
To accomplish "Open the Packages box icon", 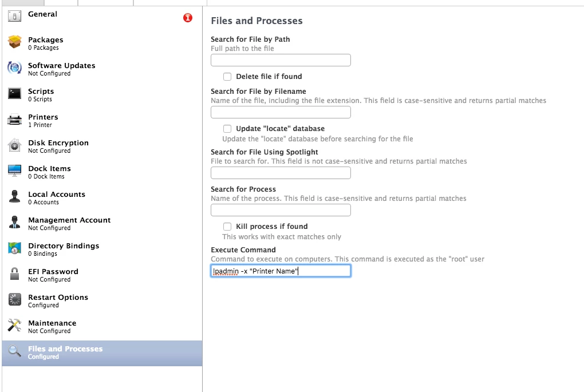I will pyautogui.click(x=14, y=42).
